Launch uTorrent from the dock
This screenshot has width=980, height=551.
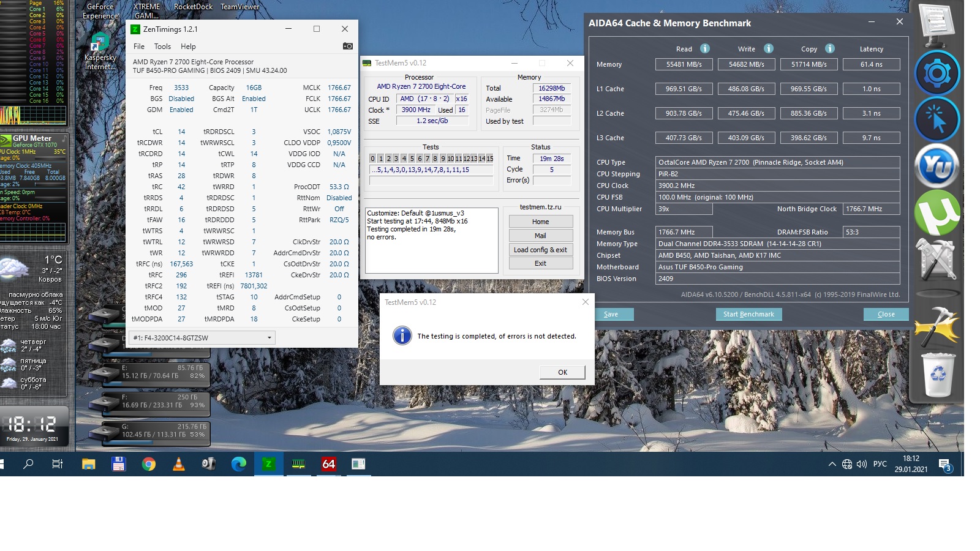pos(937,212)
